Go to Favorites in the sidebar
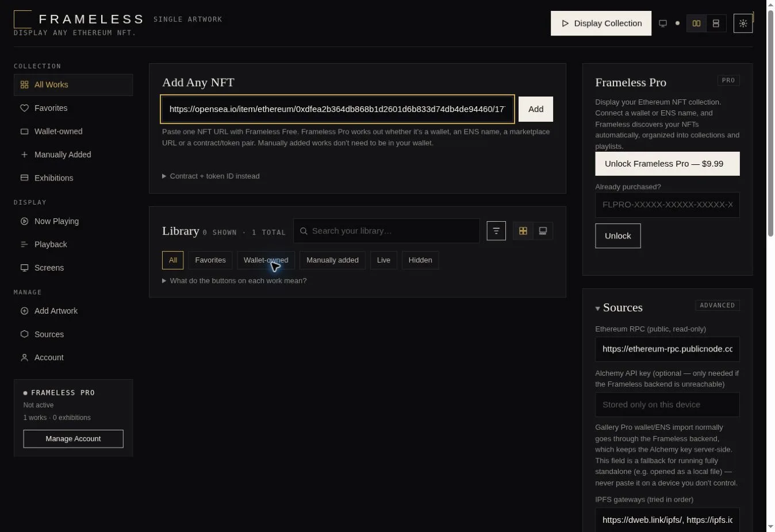Screen dimensions: 775x532 click(73, 108)
